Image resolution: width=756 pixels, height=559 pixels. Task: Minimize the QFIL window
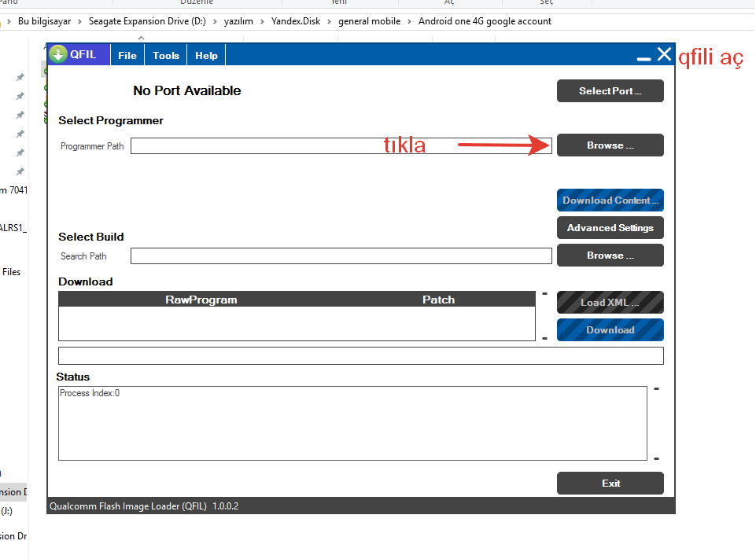click(644, 58)
